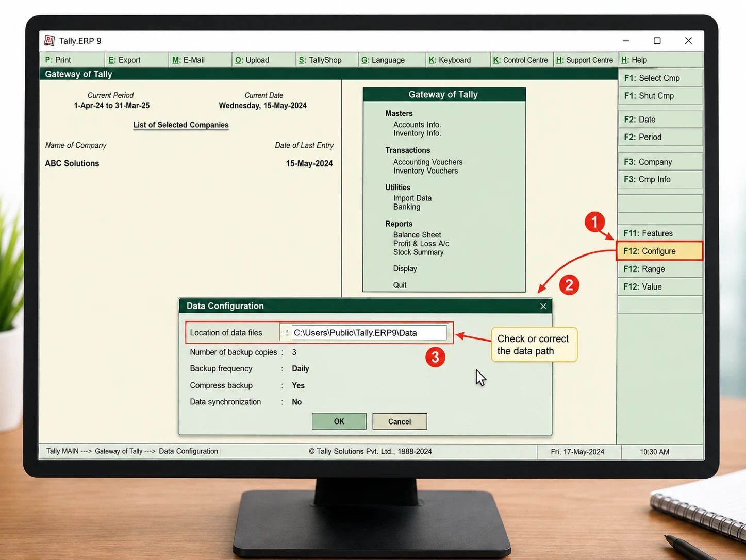The width and height of the screenshot is (746, 560).
Task: Click the Tally.ERP 9 app icon in title bar
Action: [49, 41]
